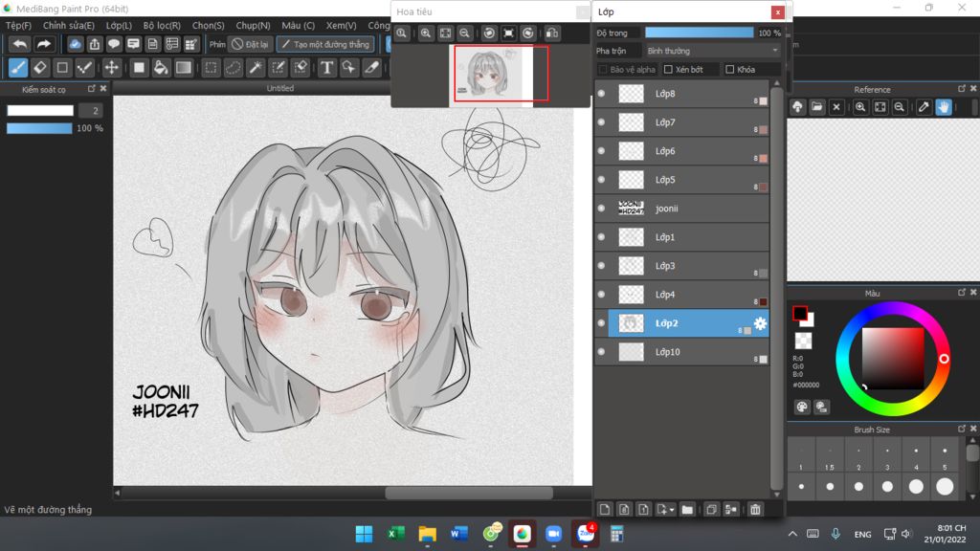Toggle the Bảo vệ alpha checkbox

(603, 69)
